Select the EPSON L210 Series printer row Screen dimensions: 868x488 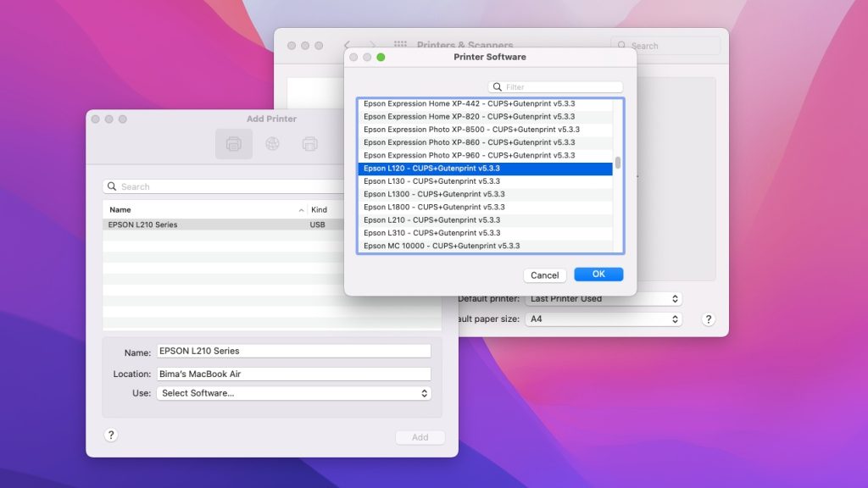[224, 225]
